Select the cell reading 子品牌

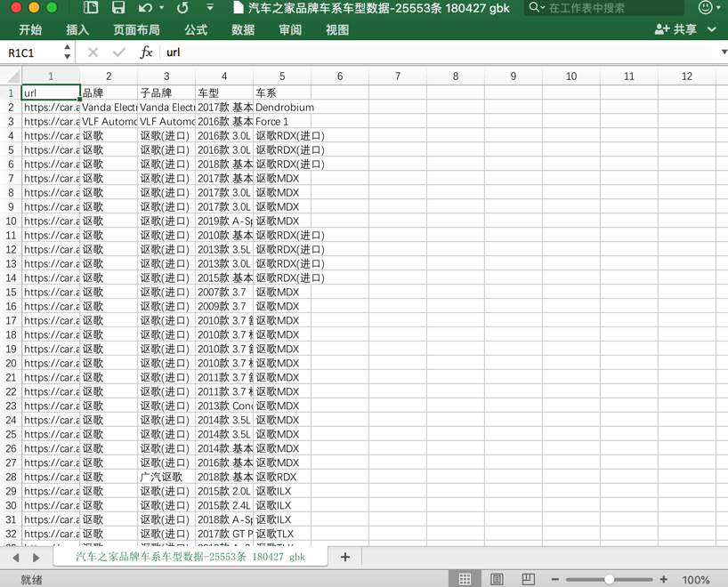[x=166, y=92]
